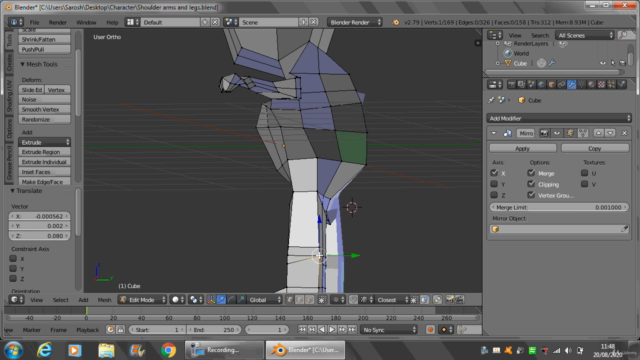The width and height of the screenshot is (640, 360).
Task: Open the File menu
Action: 35,22
